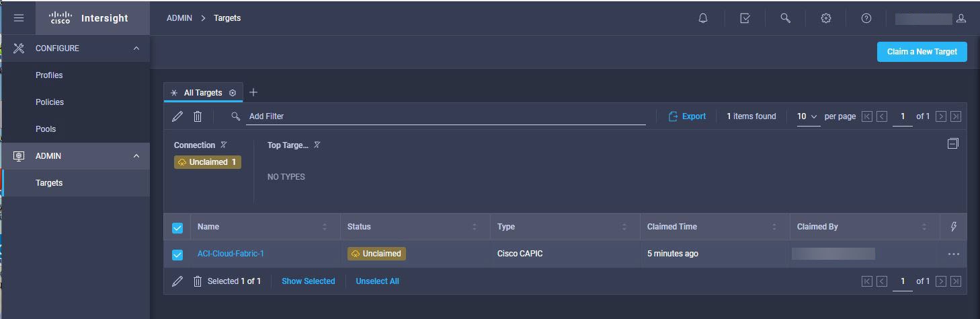Click the top page number field

click(903, 116)
